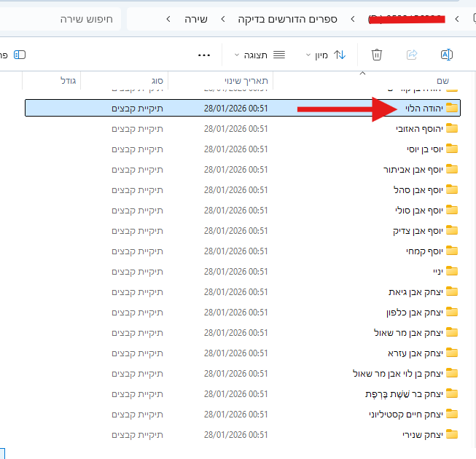Sort by סוג column header
The image size is (476, 459).
(x=156, y=80)
